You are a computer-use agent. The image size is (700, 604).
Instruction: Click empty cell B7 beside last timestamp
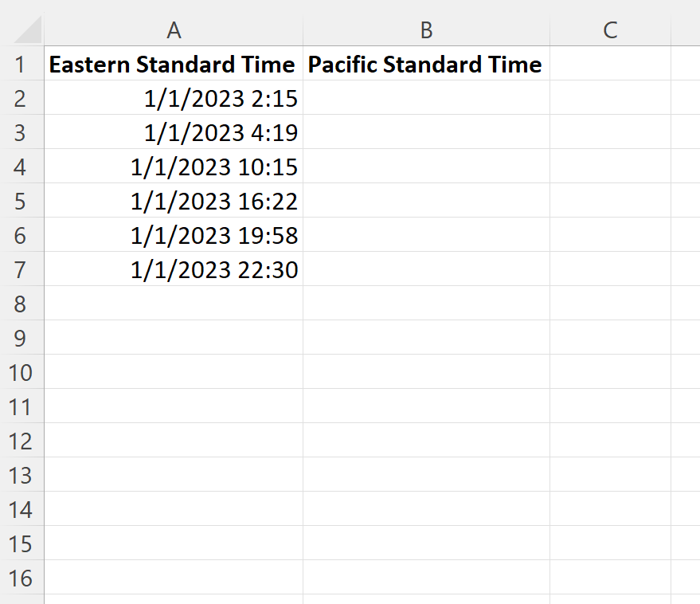pos(426,269)
